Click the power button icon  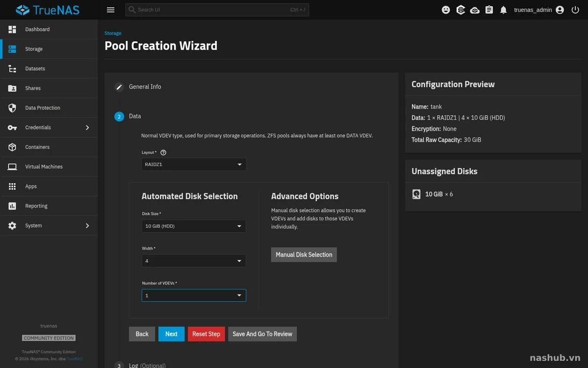pos(575,10)
